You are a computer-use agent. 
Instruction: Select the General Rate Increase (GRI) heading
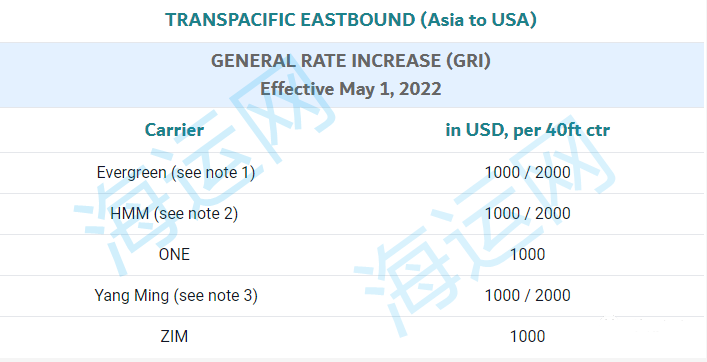(351, 60)
